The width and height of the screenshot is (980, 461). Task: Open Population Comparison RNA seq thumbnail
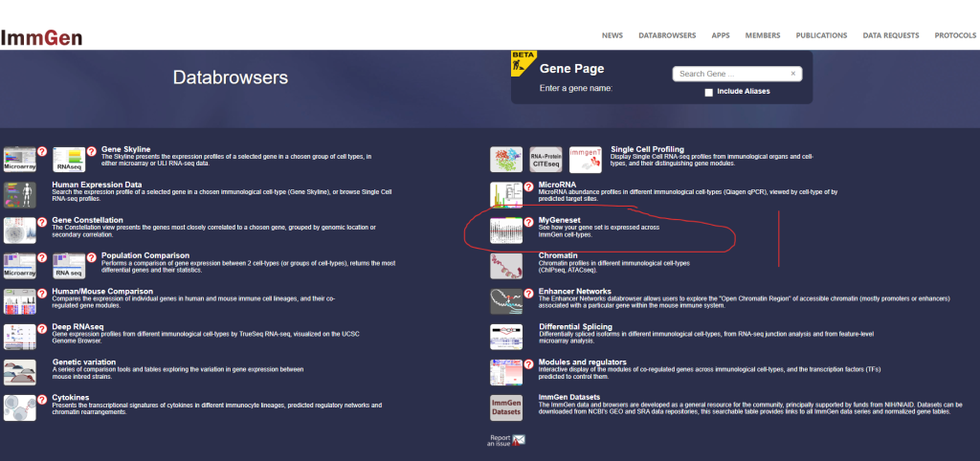click(x=69, y=266)
